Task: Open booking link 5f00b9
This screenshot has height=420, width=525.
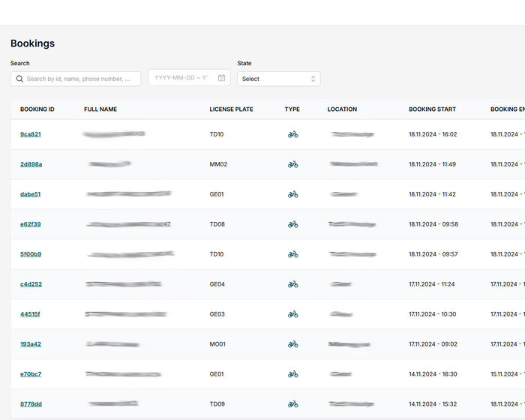Action: tap(31, 254)
